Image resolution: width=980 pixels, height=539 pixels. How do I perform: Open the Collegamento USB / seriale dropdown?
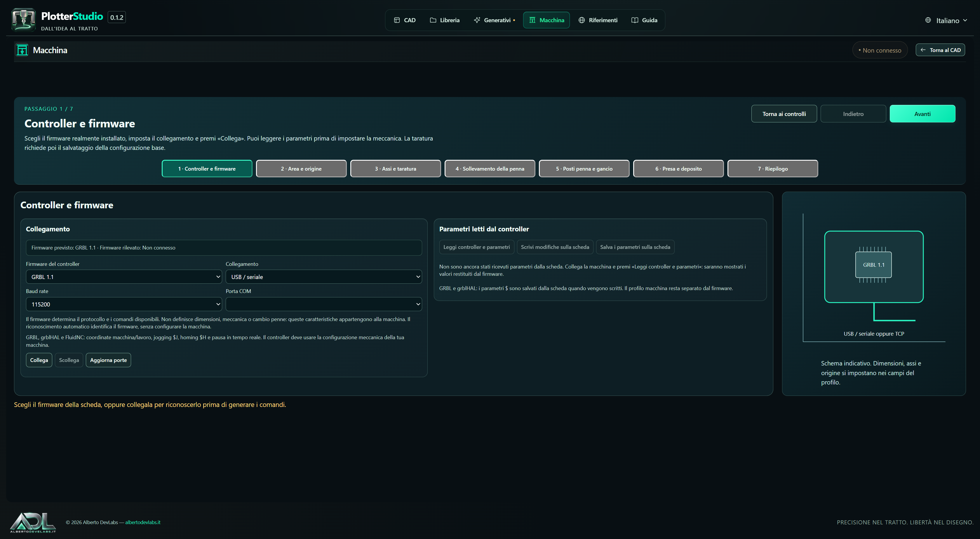[x=324, y=277]
